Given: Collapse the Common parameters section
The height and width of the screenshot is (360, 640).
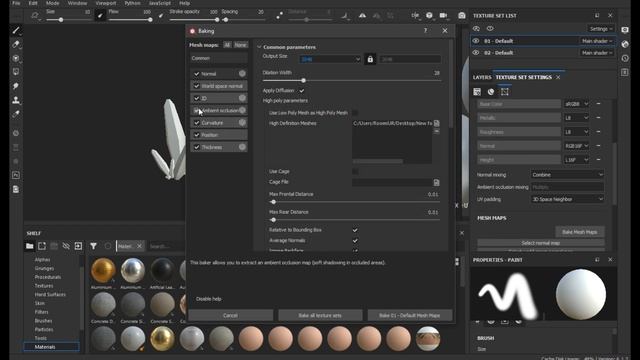Looking at the screenshot, I should click(259, 47).
